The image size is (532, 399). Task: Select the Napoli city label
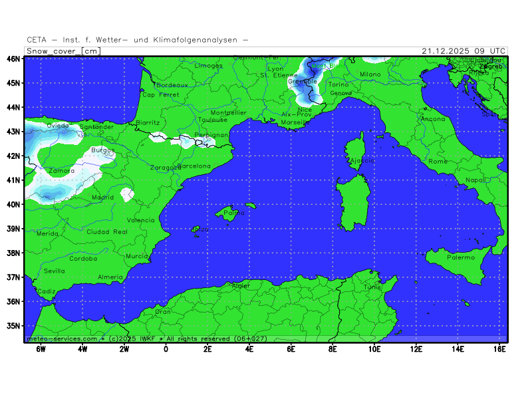coord(476,180)
